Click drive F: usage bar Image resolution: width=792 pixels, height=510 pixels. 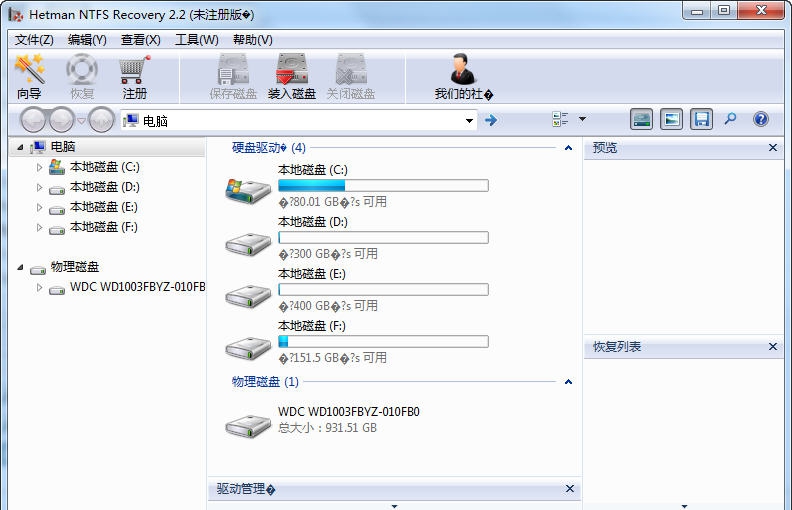383,341
